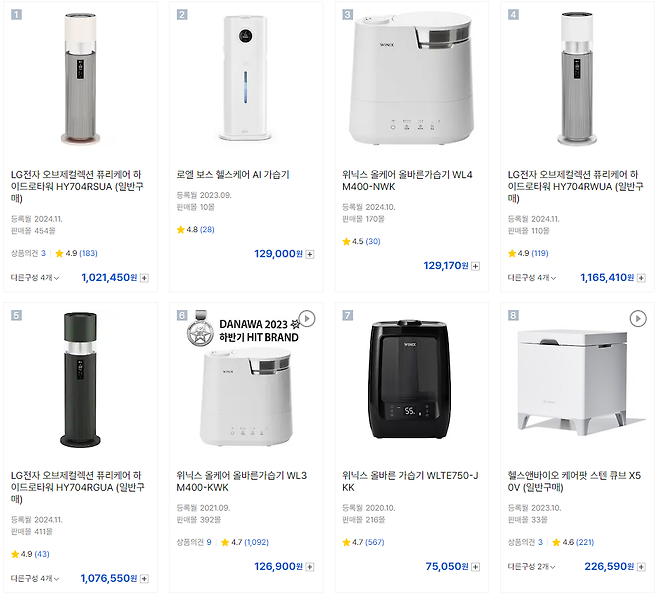This screenshot has width=658, height=597.
Task: Click plus icon beside 1,021,450원 price
Action: coord(145,278)
